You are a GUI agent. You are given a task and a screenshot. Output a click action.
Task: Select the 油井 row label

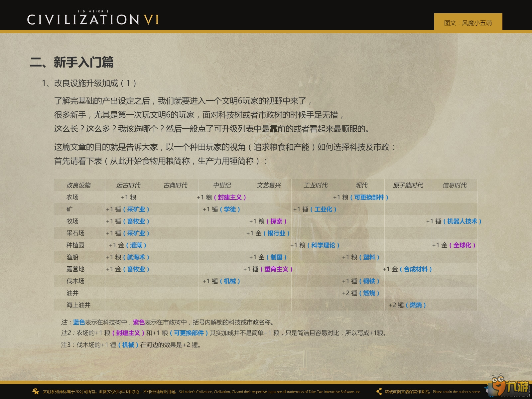tap(72, 293)
